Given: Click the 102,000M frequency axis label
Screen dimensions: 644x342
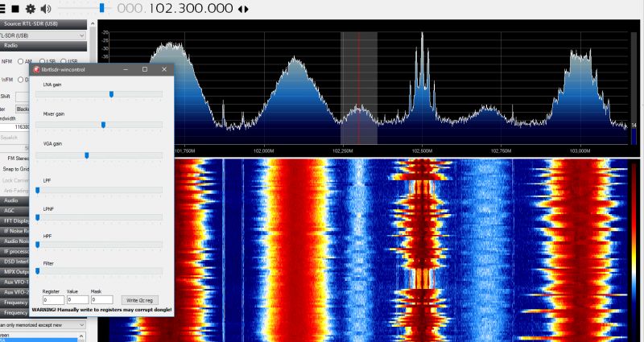Looking at the screenshot, I should pos(264,151).
